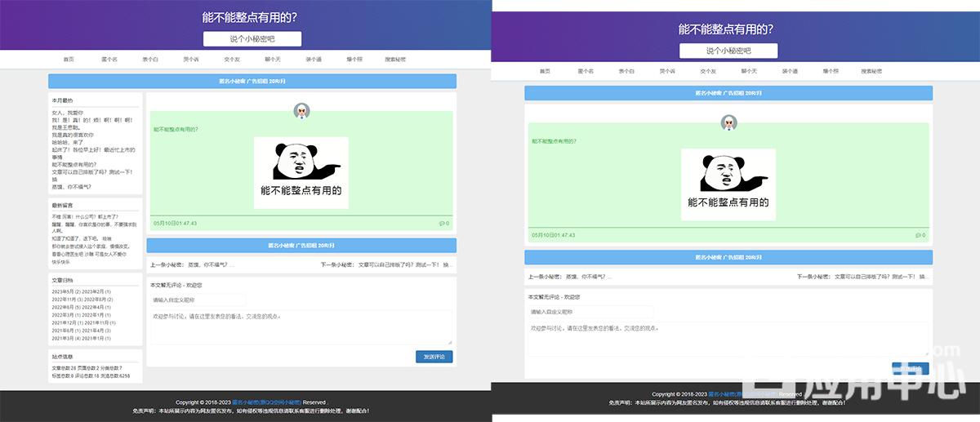The height and width of the screenshot is (422, 980).
Task: Click the comment text area in the right page
Action: point(728,338)
